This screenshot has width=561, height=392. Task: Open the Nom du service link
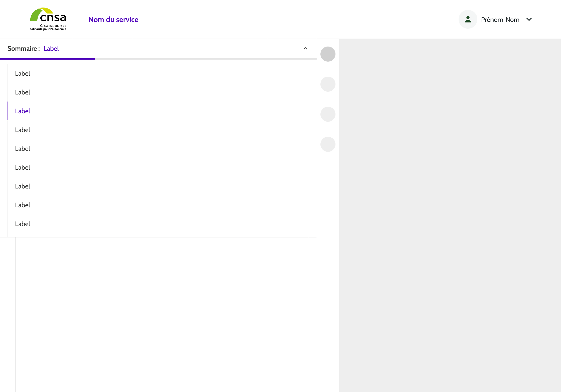(113, 20)
